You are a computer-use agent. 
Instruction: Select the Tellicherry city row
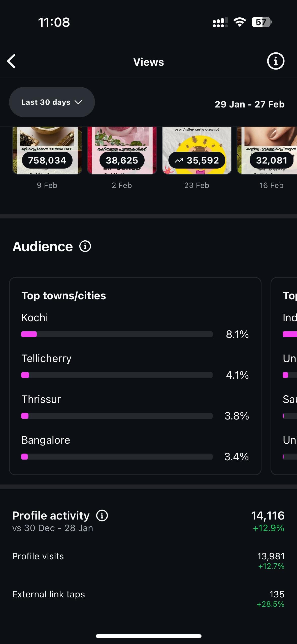47,359
